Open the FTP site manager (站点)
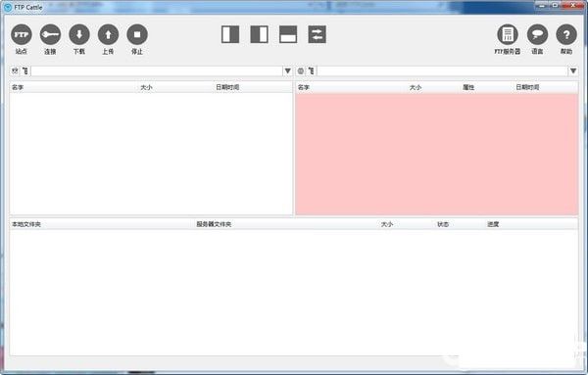 pos(22,35)
